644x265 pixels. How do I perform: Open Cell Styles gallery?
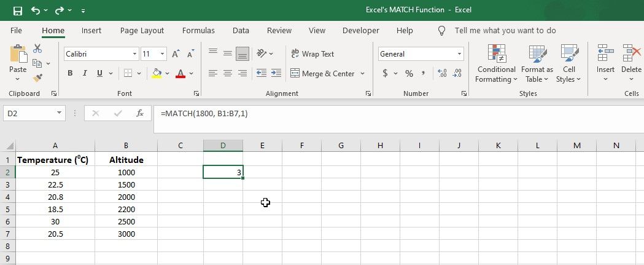[569, 64]
